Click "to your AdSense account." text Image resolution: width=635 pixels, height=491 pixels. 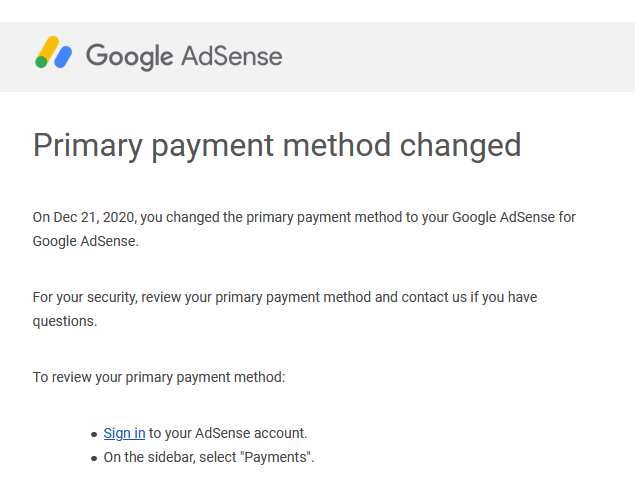tap(228, 433)
